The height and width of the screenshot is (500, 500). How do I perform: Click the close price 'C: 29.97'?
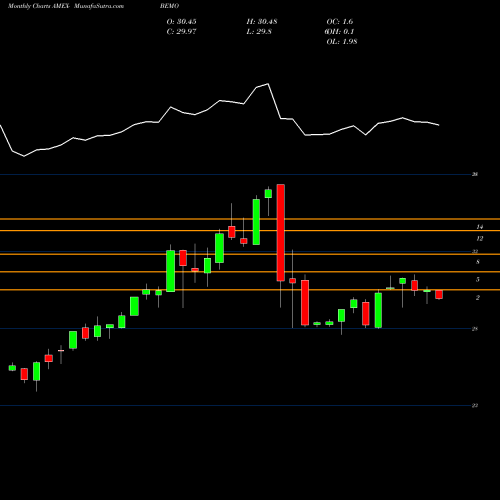click(181, 32)
